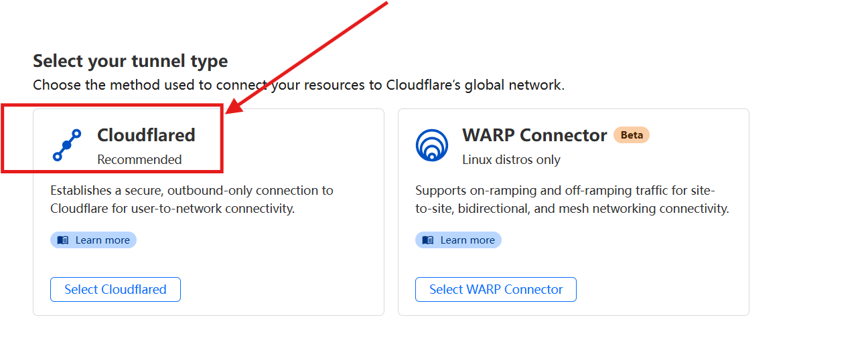This screenshot has height=340, width=868.
Task: Open Learn more link under Cloudflared
Action: 93,240
